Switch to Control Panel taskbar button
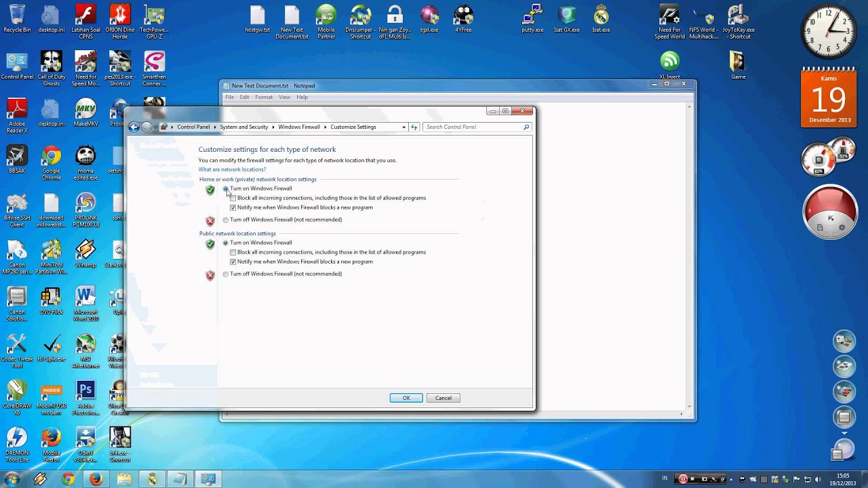 [208, 479]
